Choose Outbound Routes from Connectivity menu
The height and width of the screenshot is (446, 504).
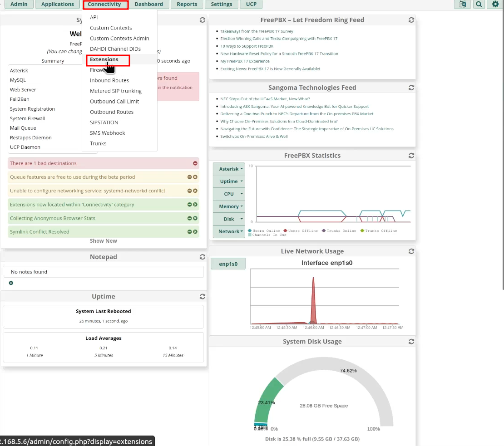click(x=112, y=112)
